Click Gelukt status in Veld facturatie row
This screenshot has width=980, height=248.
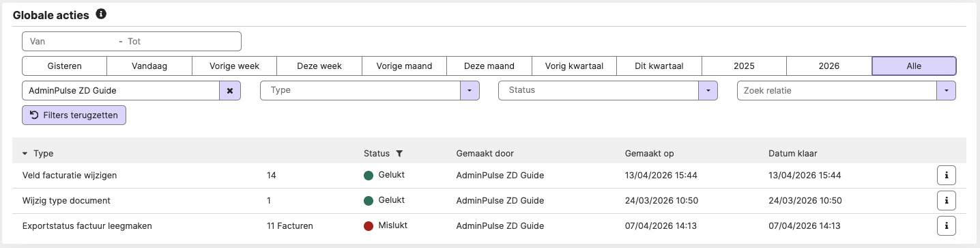(392, 175)
